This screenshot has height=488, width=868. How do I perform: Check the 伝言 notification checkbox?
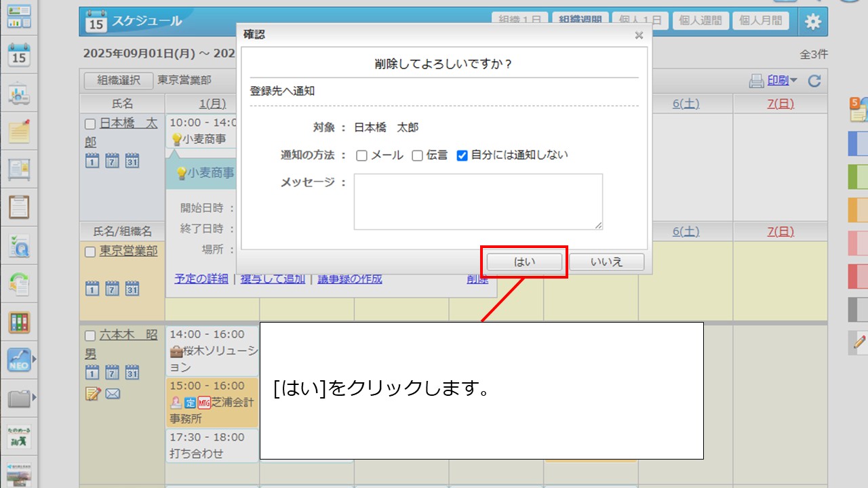point(418,156)
